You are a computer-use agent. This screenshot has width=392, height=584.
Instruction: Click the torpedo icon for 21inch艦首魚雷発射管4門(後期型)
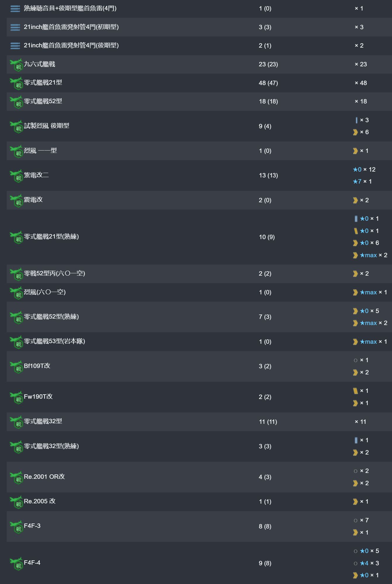coord(15,46)
